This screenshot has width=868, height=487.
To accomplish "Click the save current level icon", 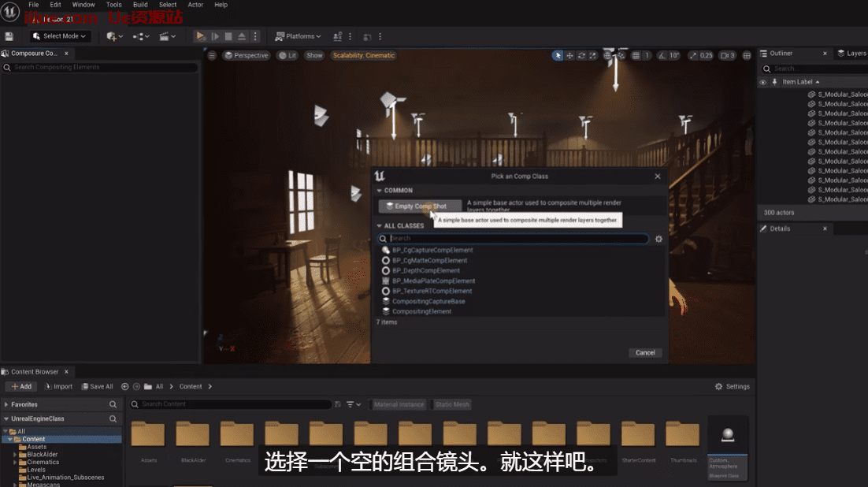I will coord(9,36).
